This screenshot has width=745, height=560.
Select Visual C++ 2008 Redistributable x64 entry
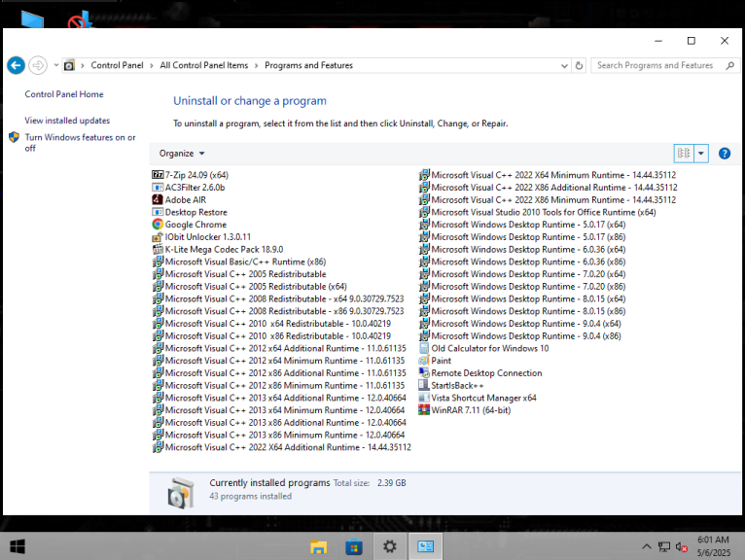pos(278,298)
